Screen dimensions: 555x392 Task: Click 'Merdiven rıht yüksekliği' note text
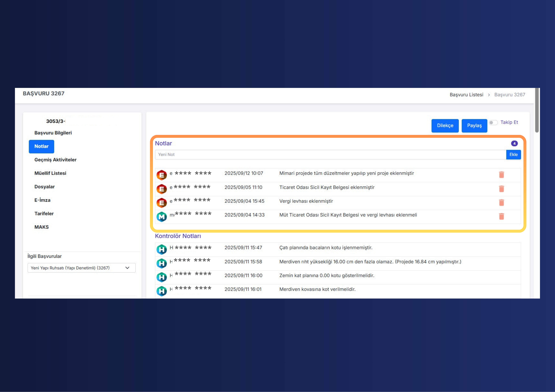tap(370, 262)
